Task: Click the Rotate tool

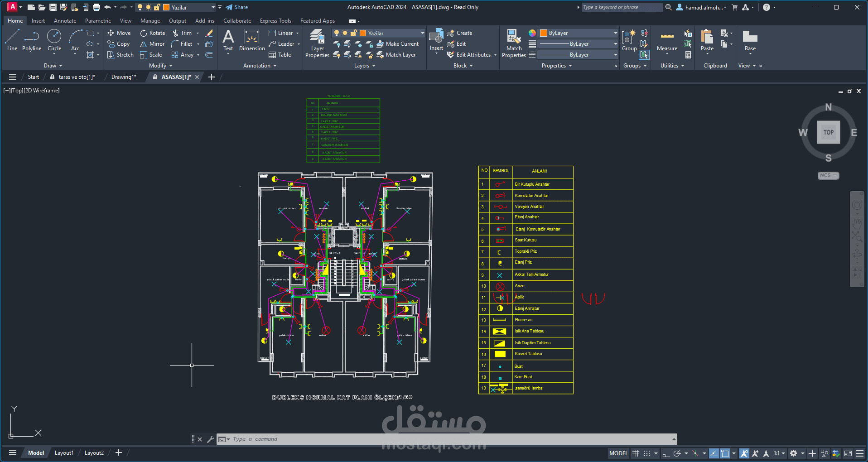Action: (153, 33)
